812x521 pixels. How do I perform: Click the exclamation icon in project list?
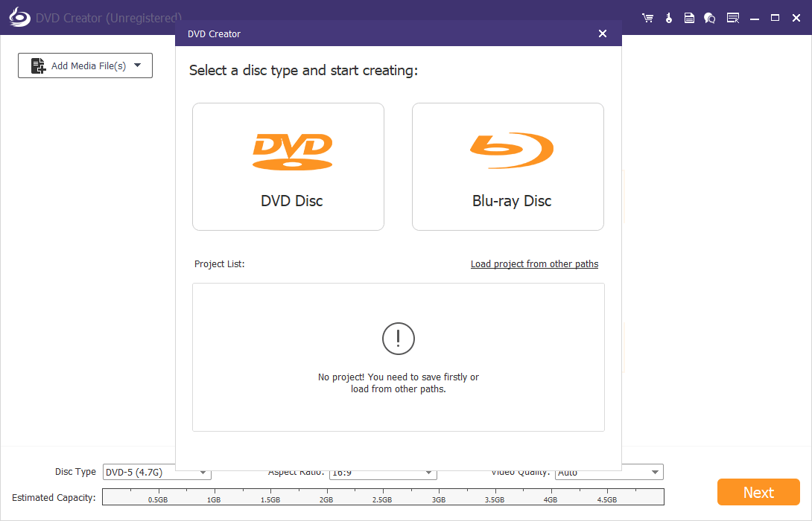tap(399, 339)
